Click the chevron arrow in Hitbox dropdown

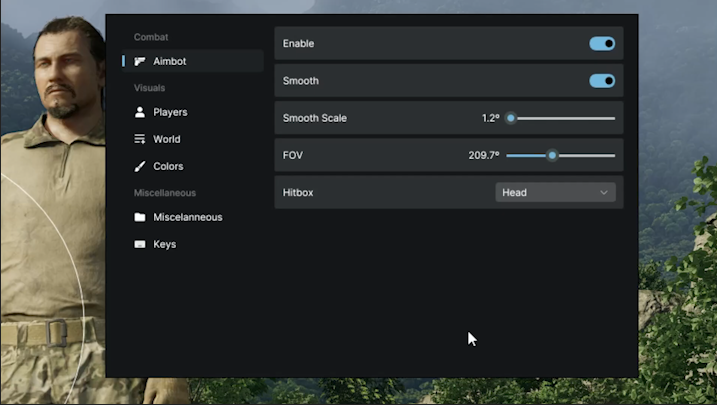coord(604,193)
